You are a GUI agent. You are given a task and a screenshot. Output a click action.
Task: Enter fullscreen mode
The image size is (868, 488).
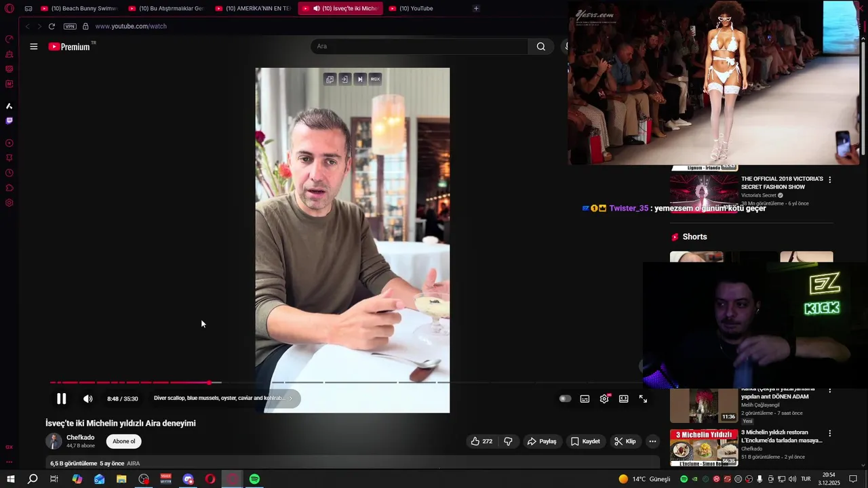tap(643, 399)
